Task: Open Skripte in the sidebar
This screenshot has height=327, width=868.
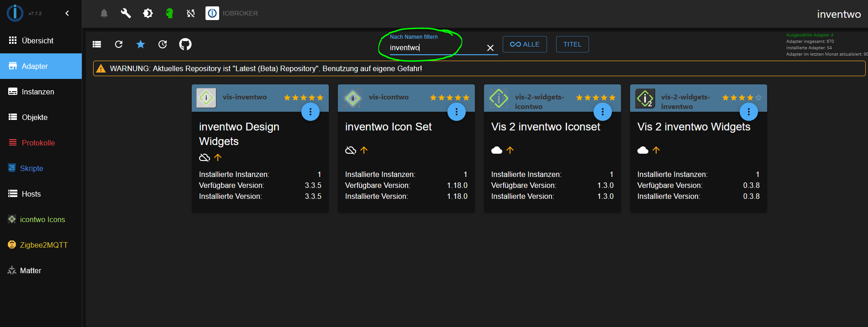Action: [41, 168]
